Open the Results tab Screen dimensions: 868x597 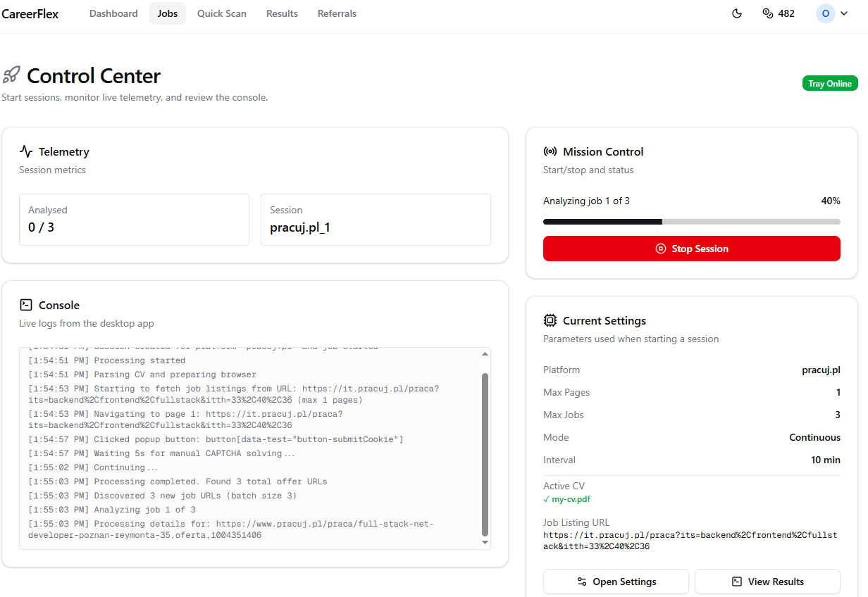coord(282,13)
